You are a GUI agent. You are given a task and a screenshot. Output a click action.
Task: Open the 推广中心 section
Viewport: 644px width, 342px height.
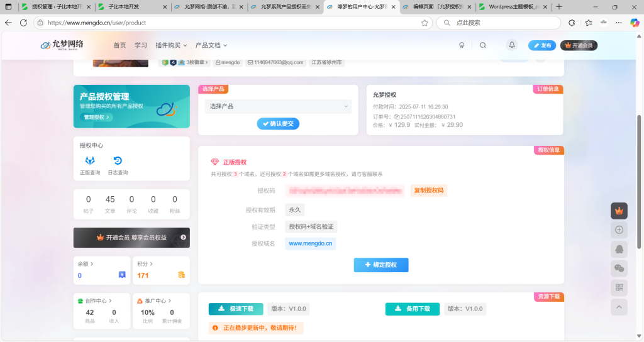(x=154, y=301)
